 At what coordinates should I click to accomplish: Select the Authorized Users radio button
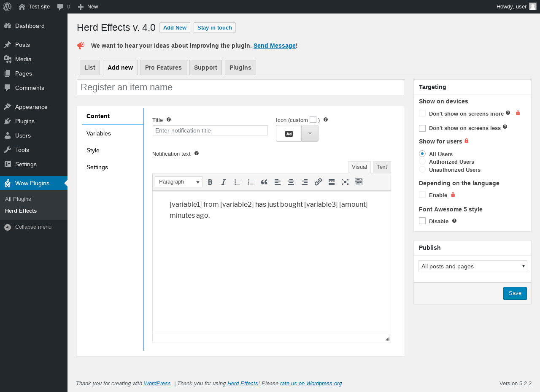tap(422, 161)
